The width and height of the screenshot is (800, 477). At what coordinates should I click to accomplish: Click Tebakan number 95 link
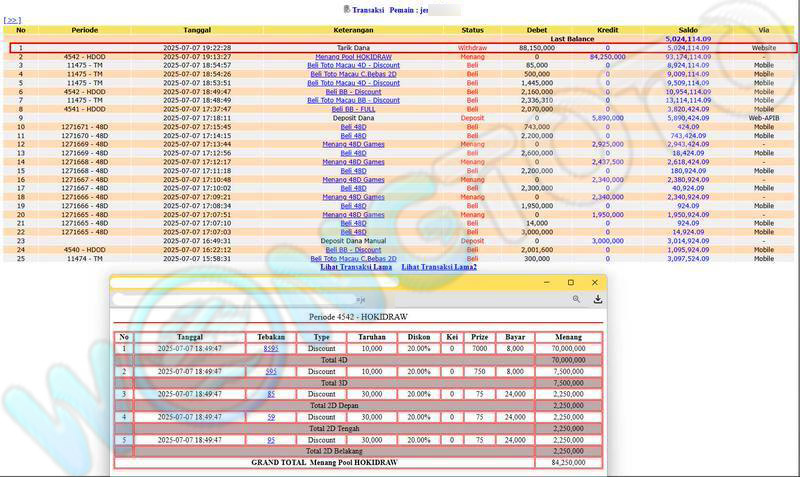[x=271, y=440]
